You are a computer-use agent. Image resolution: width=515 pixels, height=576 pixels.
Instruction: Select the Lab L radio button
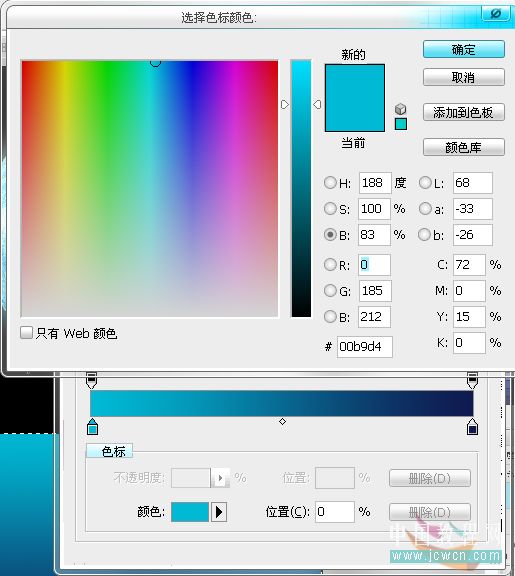425,183
